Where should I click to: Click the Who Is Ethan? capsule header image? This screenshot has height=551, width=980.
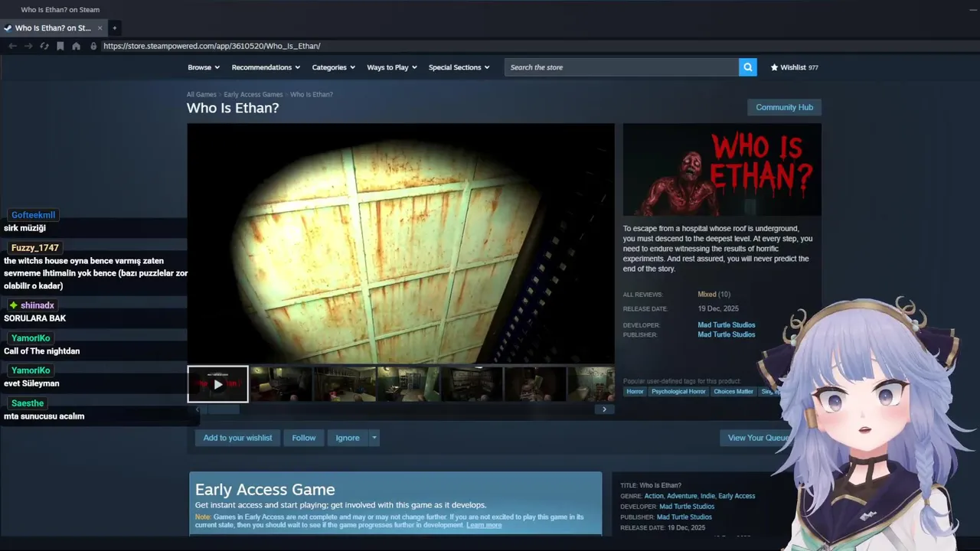click(x=722, y=170)
